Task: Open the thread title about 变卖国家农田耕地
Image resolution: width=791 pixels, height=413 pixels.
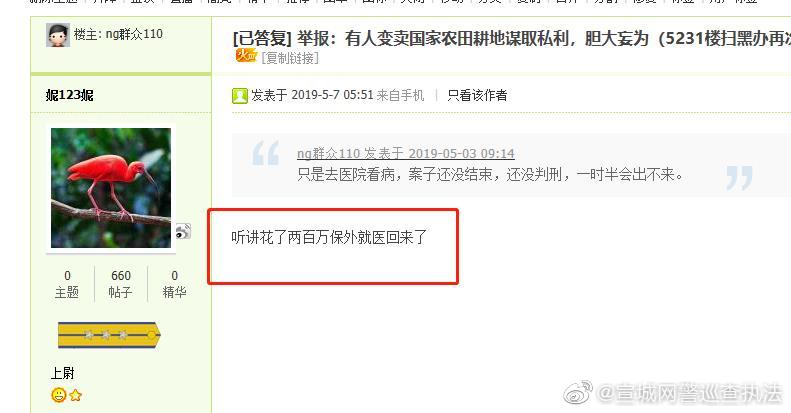Action: point(512,39)
